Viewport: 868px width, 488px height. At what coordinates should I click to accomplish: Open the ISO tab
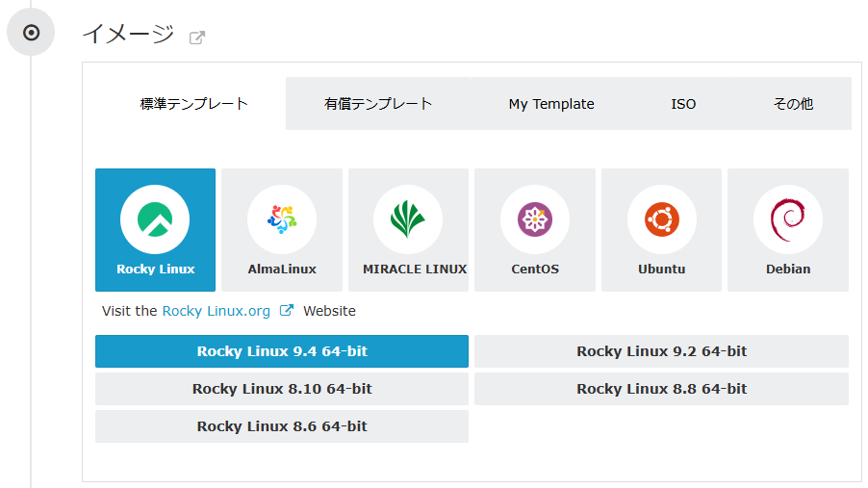point(683,104)
